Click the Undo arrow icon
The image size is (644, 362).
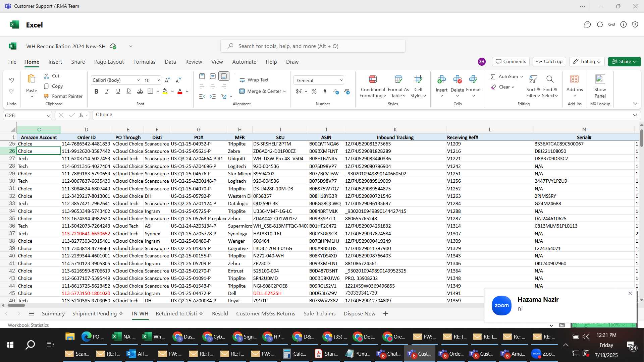pos(11,80)
